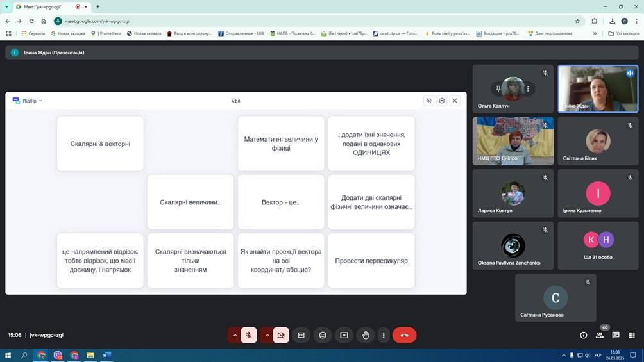This screenshot has height=362, width=644.
Task: Show the participants list panel
Action: [600, 335]
